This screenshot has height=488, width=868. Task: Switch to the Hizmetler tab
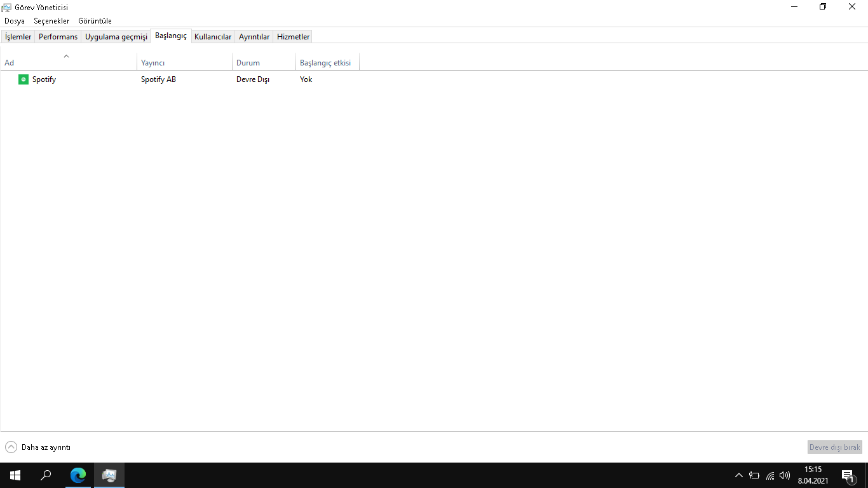pos(293,37)
